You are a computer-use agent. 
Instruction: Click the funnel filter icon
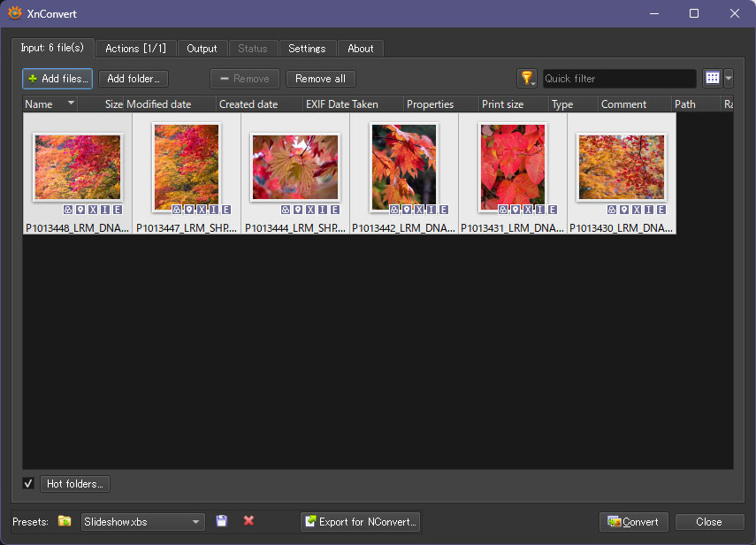(x=526, y=79)
